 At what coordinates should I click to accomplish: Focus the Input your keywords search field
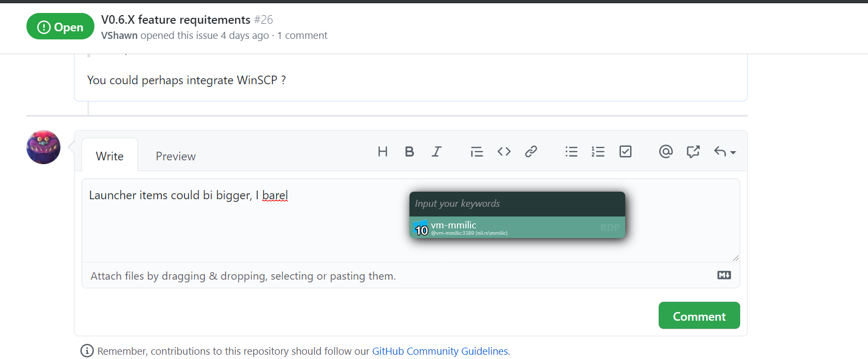click(x=517, y=204)
